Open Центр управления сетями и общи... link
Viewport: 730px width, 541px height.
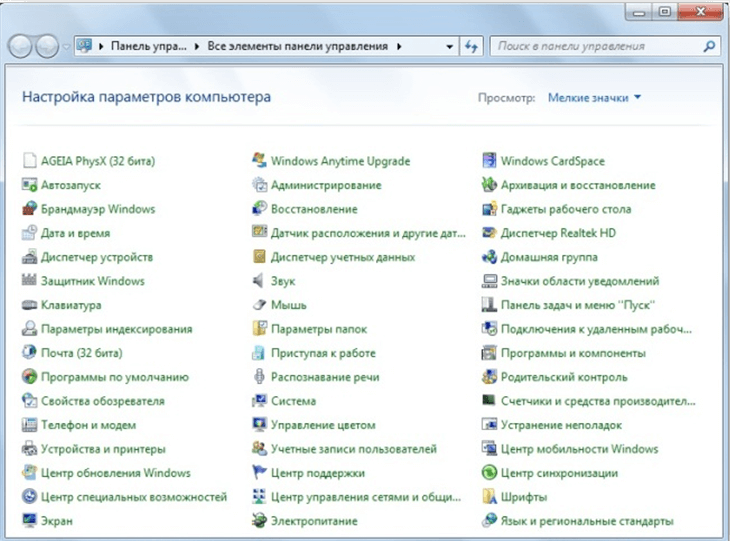coord(366,497)
